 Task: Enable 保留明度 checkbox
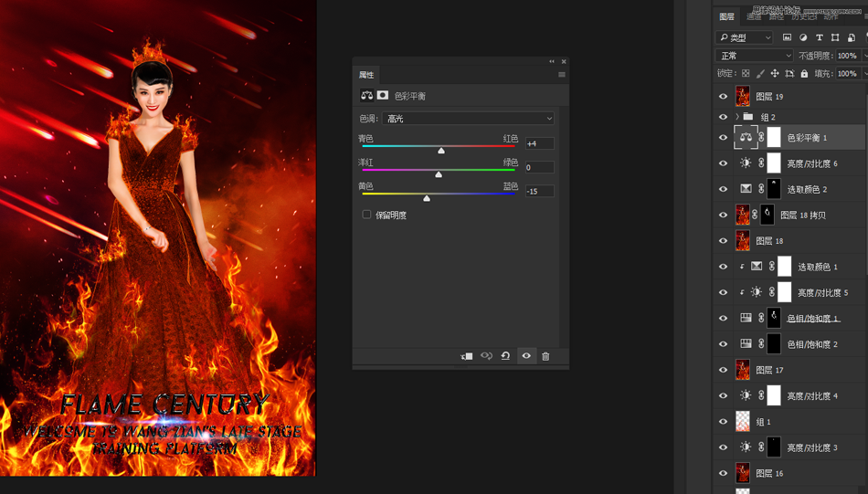coord(366,215)
